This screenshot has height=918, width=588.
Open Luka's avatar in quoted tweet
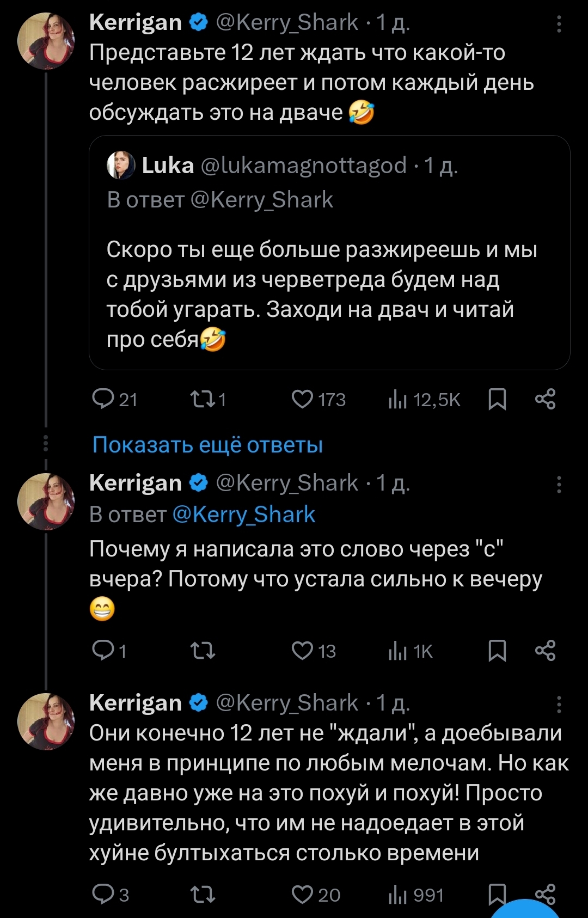[x=121, y=166]
